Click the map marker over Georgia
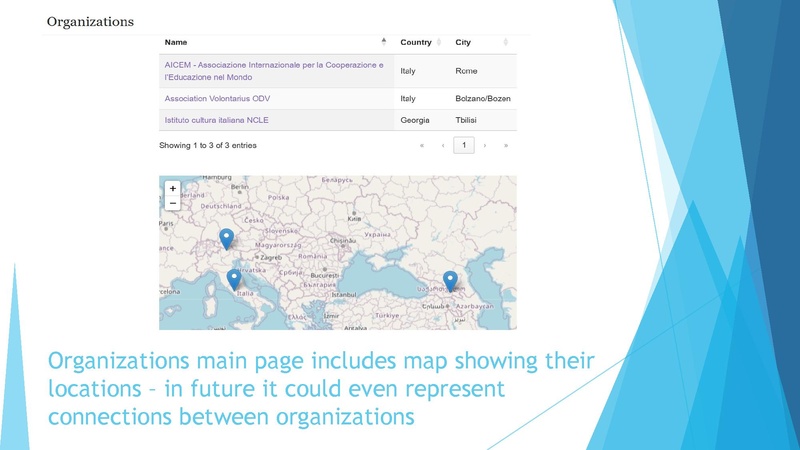800x450 pixels. pos(450,281)
